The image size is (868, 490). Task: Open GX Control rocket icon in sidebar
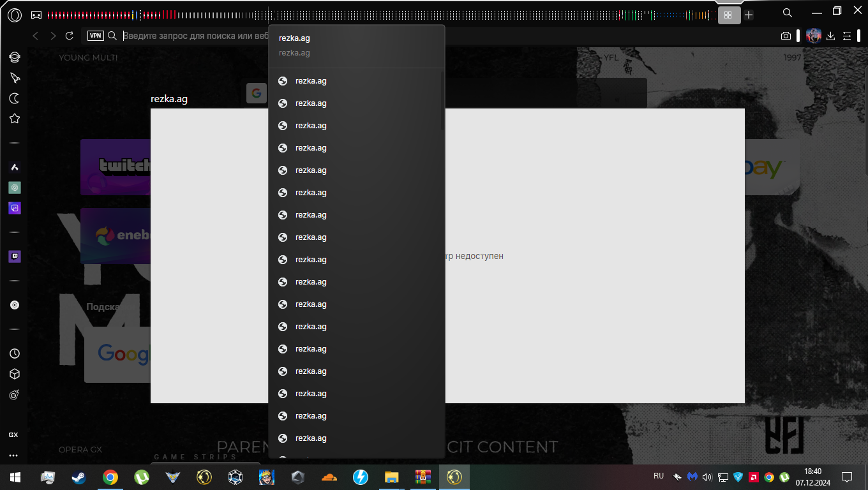pyautogui.click(x=14, y=77)
